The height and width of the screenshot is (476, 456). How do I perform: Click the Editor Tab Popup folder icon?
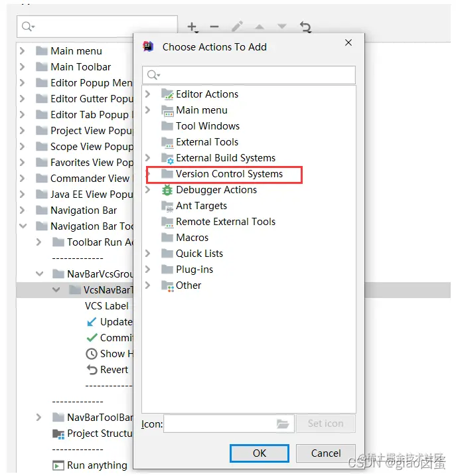(x=42, y=114)
